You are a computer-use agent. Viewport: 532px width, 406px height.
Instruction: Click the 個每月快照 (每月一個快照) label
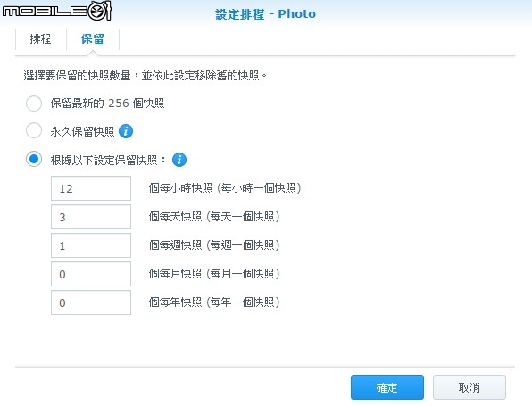[x=214, y=273]
